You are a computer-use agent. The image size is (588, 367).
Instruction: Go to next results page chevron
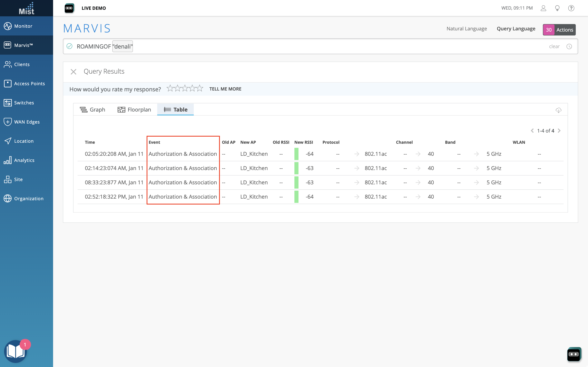tap(559, 131)
